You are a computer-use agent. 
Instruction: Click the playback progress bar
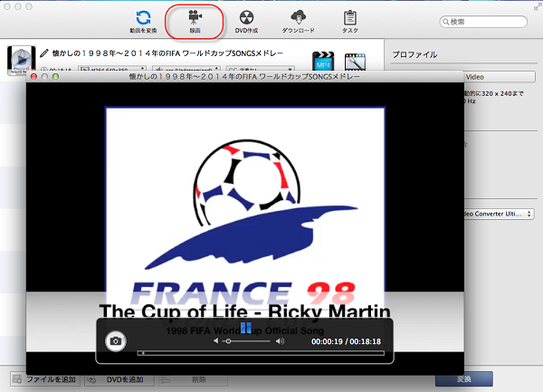[x=261, y=353]
